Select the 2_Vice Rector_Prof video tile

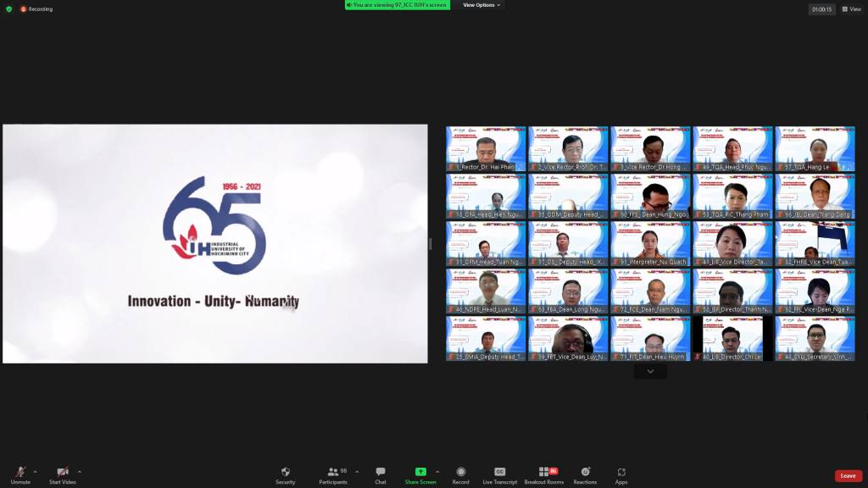(568, 149)
